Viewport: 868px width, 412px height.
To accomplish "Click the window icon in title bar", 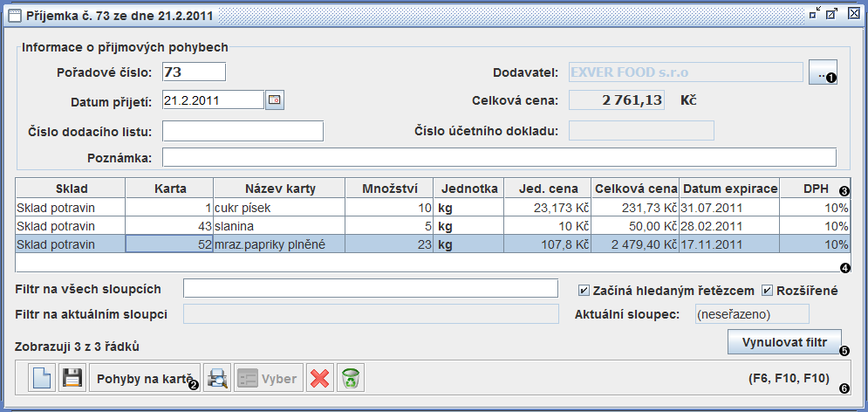I will [x=14, y=13].
